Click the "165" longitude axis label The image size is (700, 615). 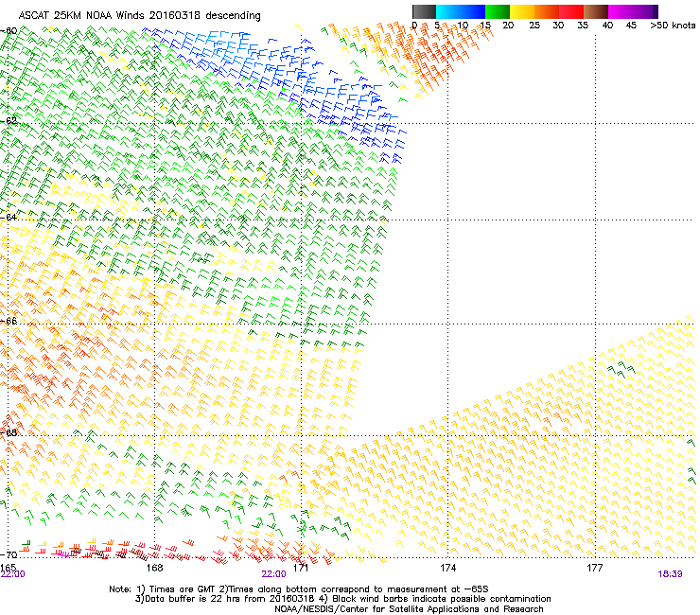[8, 567]
